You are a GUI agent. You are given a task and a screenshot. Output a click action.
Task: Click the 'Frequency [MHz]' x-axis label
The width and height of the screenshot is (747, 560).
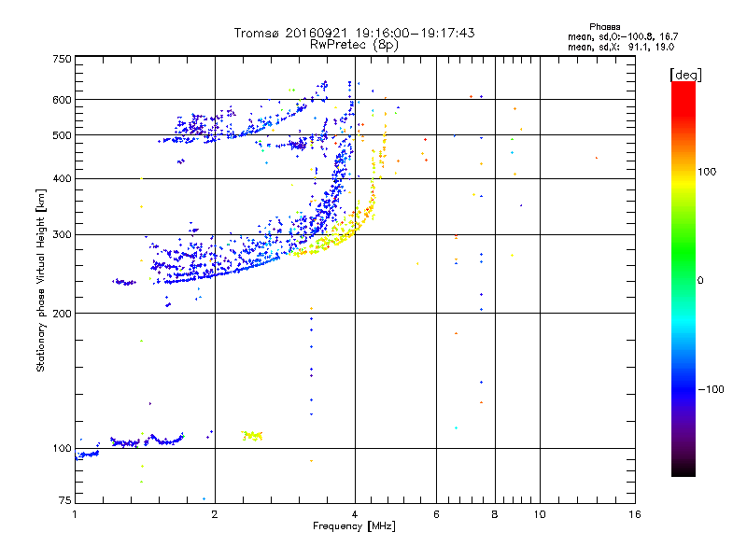tap(354, 526)
